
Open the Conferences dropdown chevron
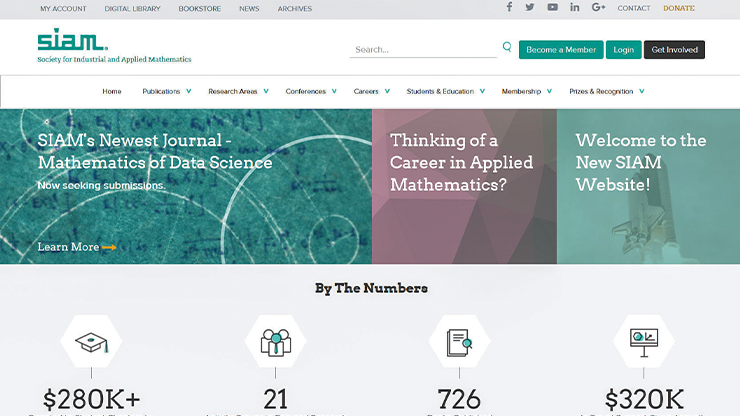[335, 91]
